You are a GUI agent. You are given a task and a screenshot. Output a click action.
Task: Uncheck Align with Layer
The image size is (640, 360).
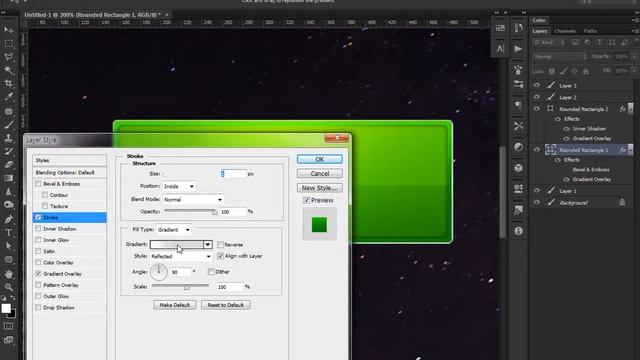coord(220,256)
